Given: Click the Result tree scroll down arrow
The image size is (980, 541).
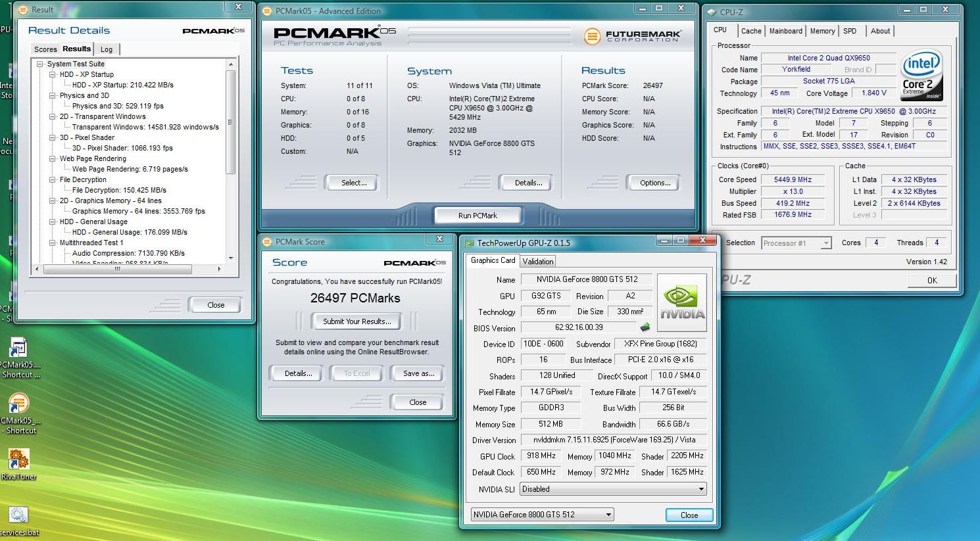Looking at the screenshot, I should click(x=230, y=258).
